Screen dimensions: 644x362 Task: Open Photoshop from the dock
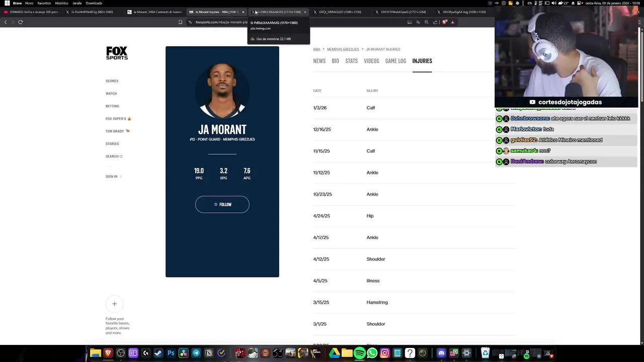coord(171,353)
